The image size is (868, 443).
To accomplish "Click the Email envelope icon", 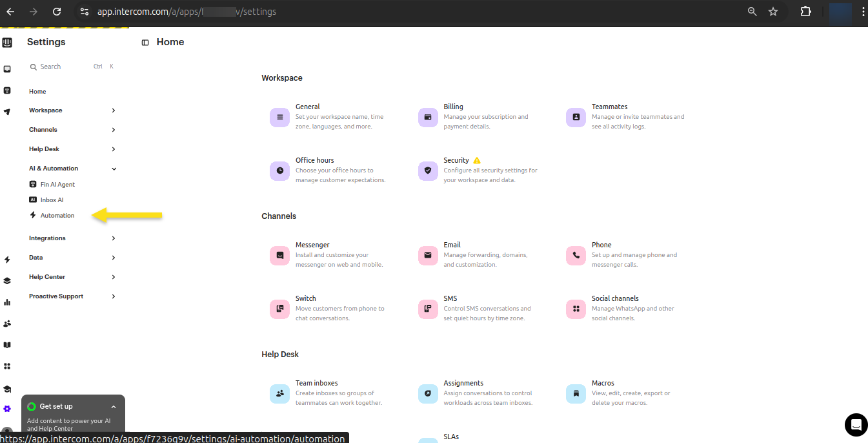I will [428, 256].
